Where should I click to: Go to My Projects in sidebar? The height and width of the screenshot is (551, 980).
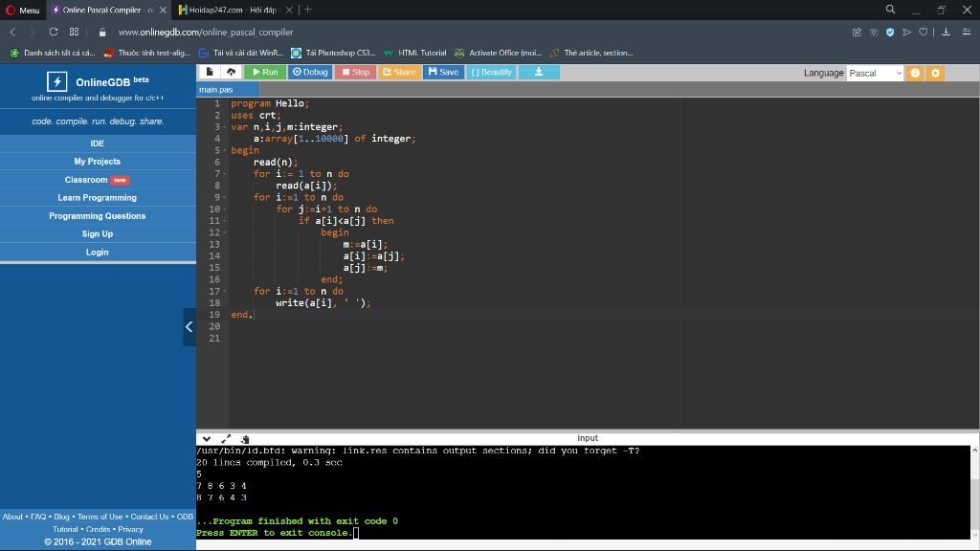(98, 161)
